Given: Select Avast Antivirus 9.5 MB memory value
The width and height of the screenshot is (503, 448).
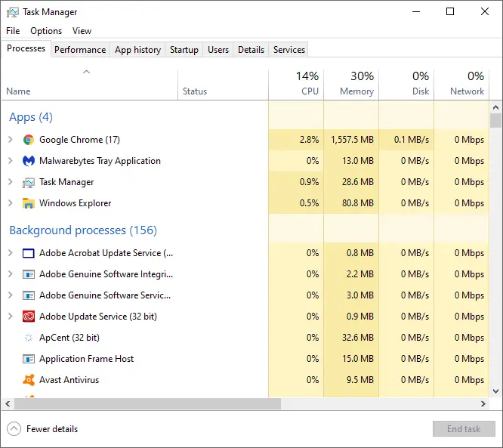Looking at the screenshot, I should click(360, 380).
